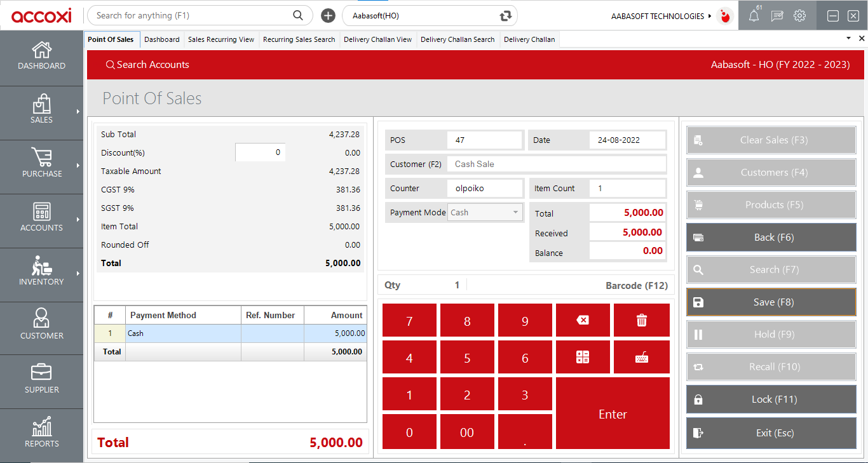Click the Clear Sales (F3) button
868x463 pixels.
[x=771, y=140]
